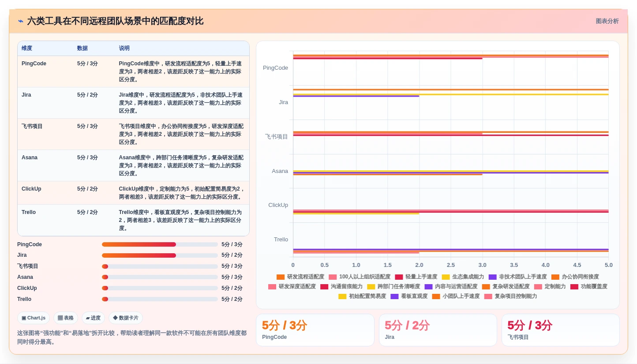Click the 定制能力 legend swatch
637x364 pixels.
coord(538,286)
